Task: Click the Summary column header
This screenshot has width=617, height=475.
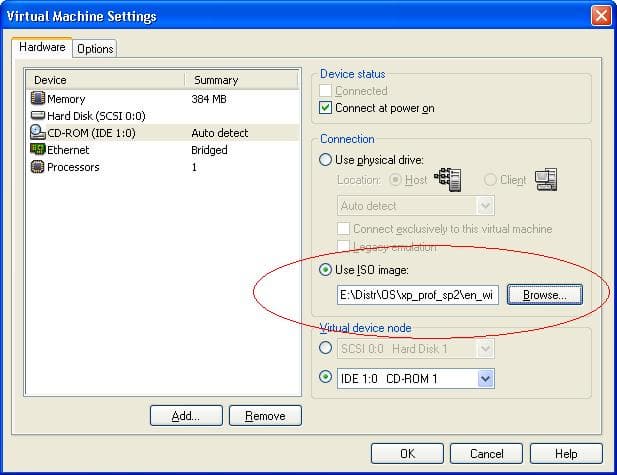Action: pos(242,80)
